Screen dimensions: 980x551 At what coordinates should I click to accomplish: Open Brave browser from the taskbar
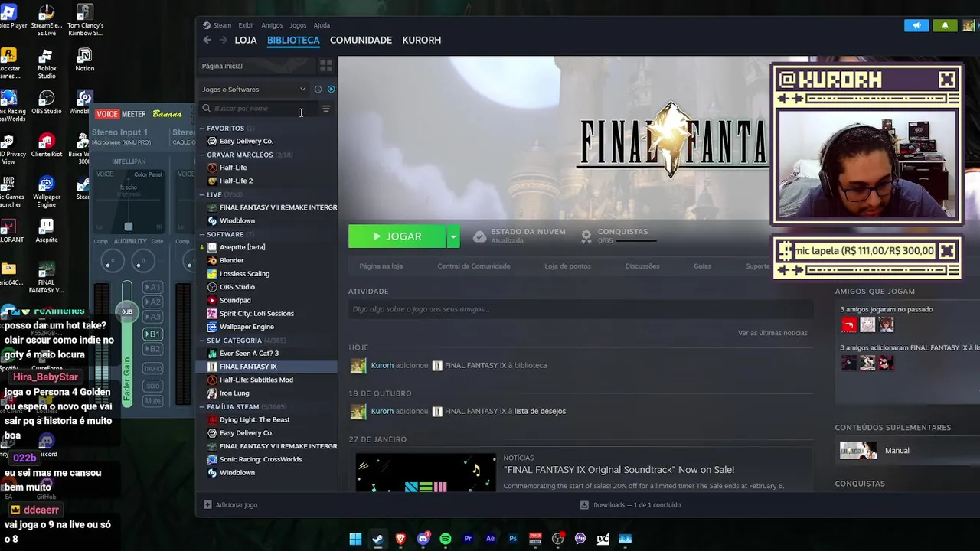pos(400,539)
